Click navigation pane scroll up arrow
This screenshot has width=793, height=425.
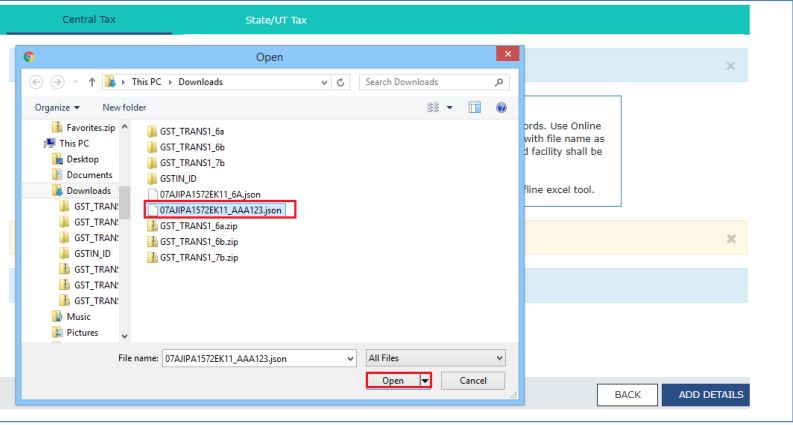pyautogui.click(x=125, y=126)
